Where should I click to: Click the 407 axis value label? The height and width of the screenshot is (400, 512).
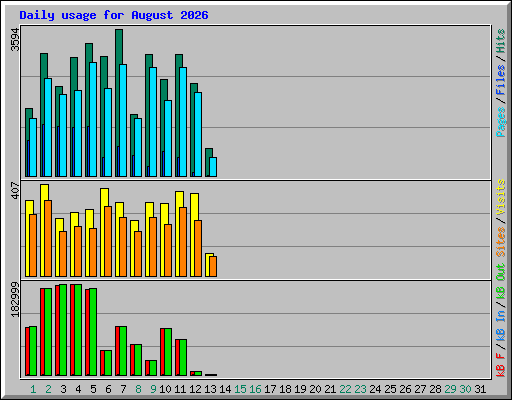pos(15,190)
